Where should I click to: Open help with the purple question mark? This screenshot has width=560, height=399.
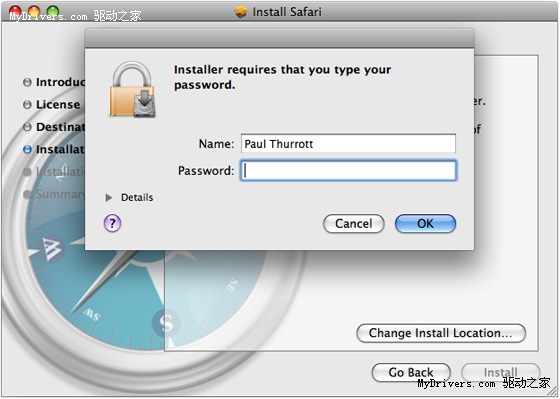click(112, 223)
